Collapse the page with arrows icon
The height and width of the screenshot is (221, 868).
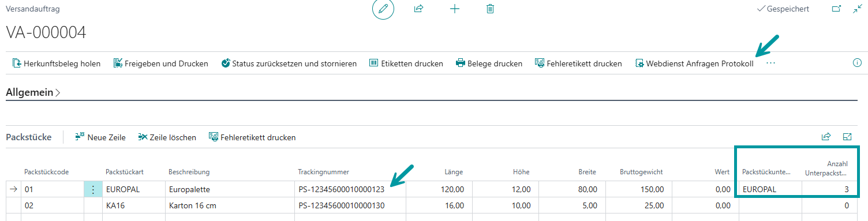coord(857,9)
